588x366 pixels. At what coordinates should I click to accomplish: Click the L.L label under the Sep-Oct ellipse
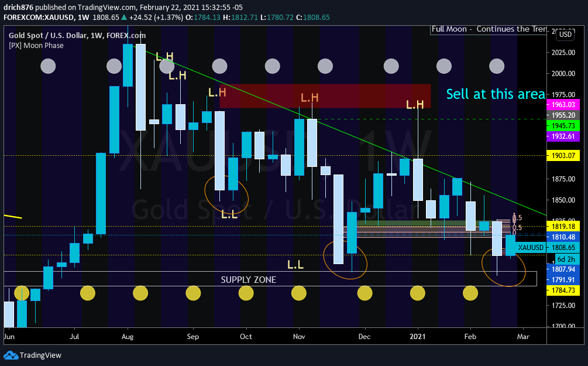coord(229,214)
